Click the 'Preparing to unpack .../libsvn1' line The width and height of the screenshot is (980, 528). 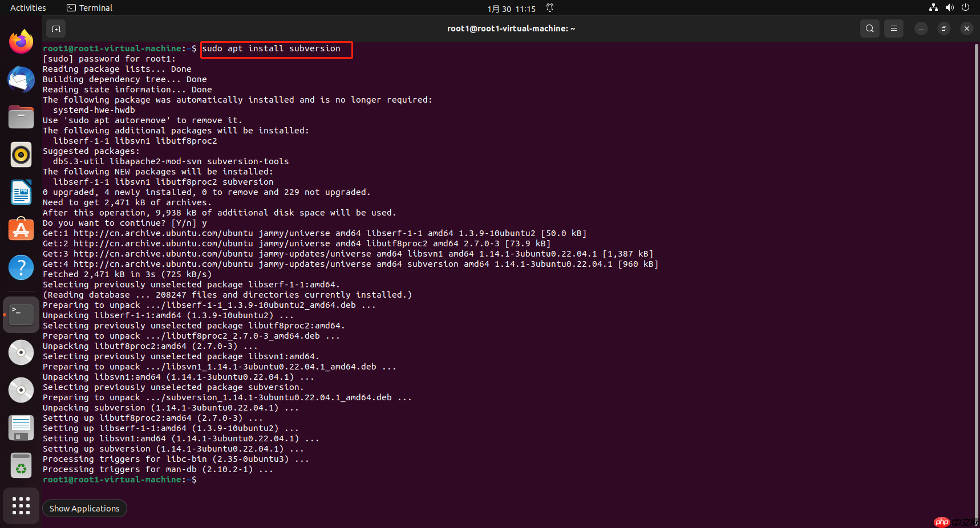(x=220, y=367)
